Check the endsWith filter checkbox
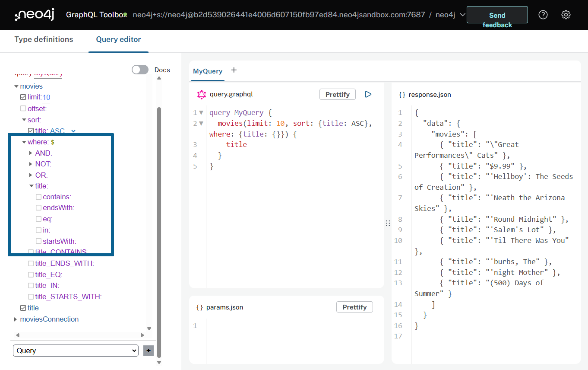Screen dimensions: 588x370 coord(39,208)
